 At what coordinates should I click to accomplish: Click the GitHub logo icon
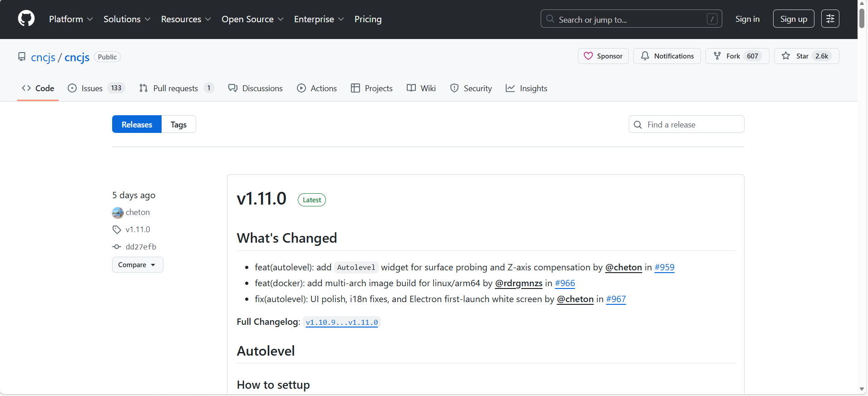coord(26,19)
